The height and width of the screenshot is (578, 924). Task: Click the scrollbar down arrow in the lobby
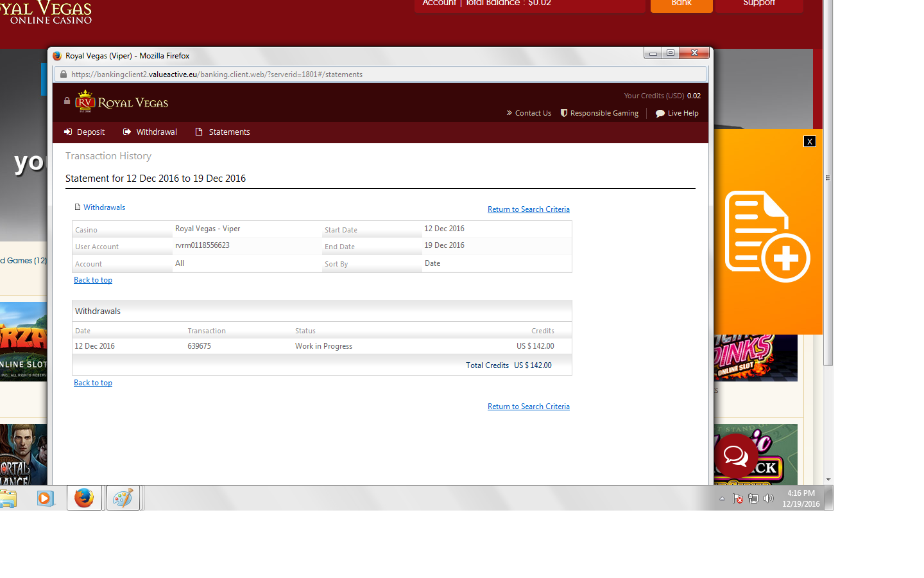pos(828,480)
